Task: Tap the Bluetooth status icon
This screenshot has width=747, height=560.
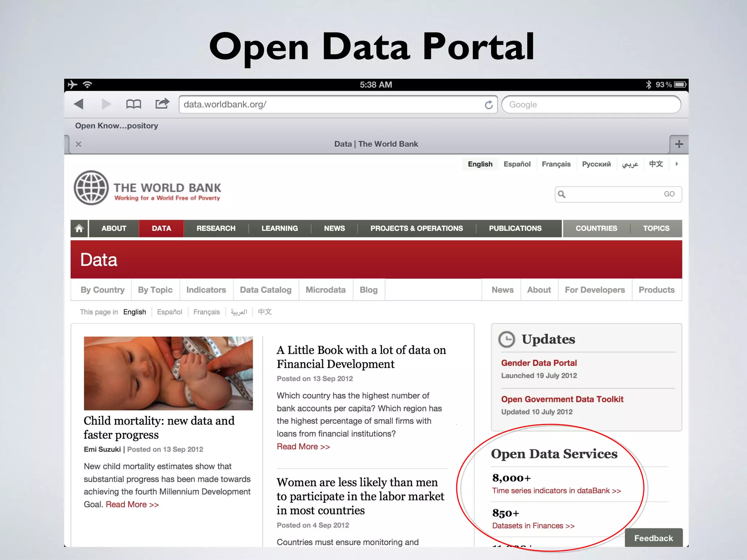Action: click(x=649, y=85)
